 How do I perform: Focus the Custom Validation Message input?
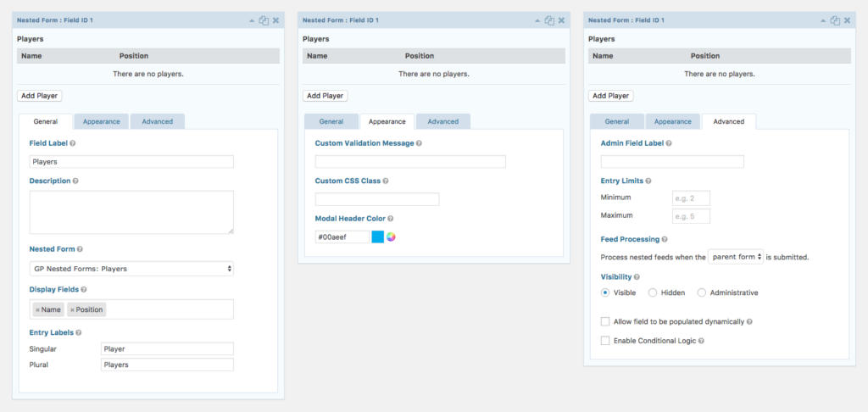point(410,162)
